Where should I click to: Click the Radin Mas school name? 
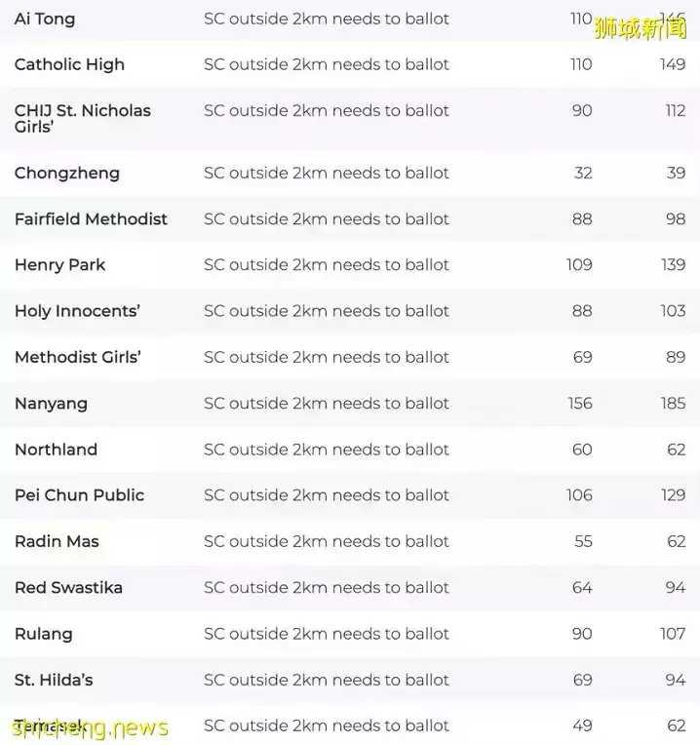(x=57, y=541)
